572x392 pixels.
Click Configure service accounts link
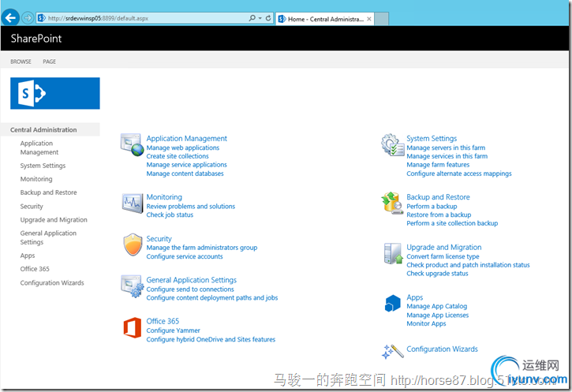(x=185, y=256)
